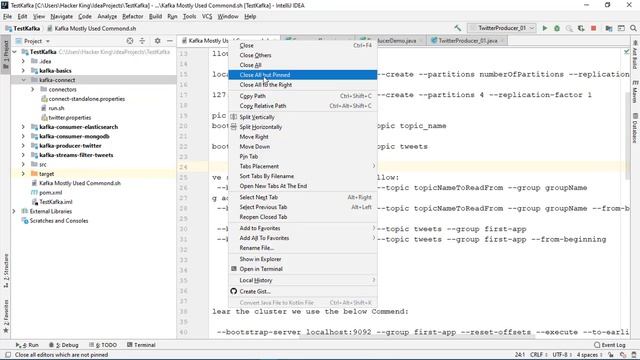Screen dimensions: 640x360
Task: Collapse all with Project panel icon
Action: point(142,41)
